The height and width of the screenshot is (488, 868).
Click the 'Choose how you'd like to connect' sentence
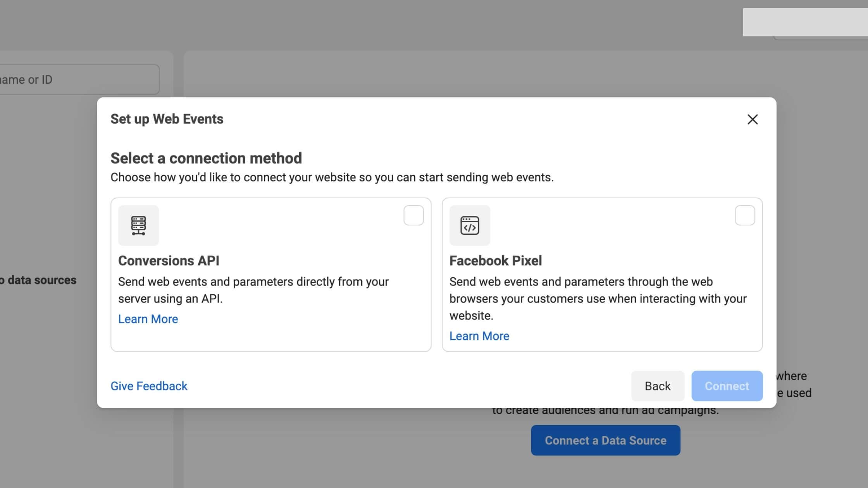tap(332, 177)
